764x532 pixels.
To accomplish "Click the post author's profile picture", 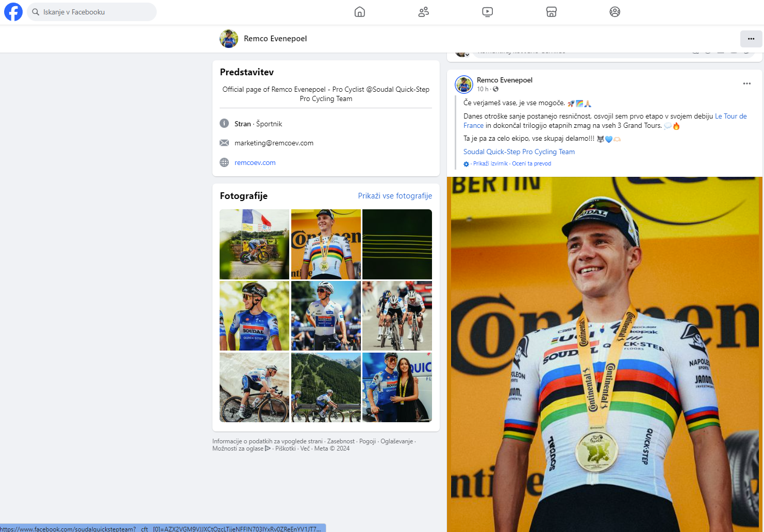I will [464, 85].
